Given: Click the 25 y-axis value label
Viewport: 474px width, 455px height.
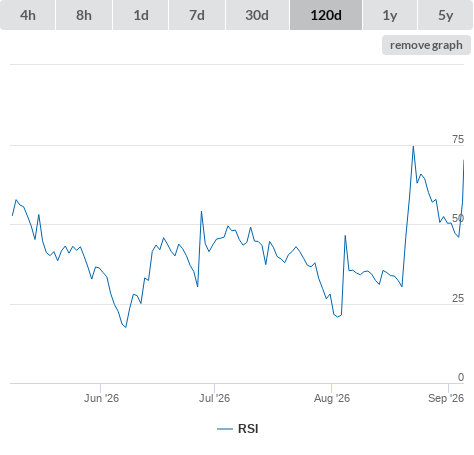Looking at the screenshot, I should pos(458,298).
